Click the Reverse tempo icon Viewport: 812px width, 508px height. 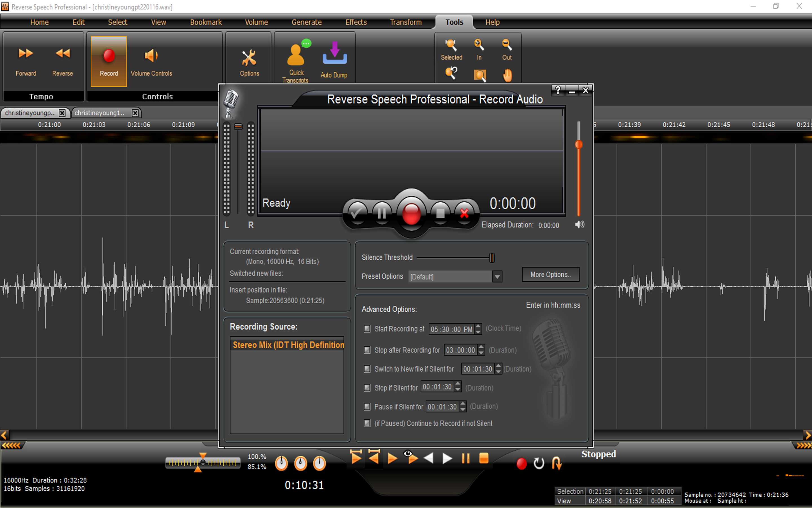pyautogui.click(x=62, y=53)
